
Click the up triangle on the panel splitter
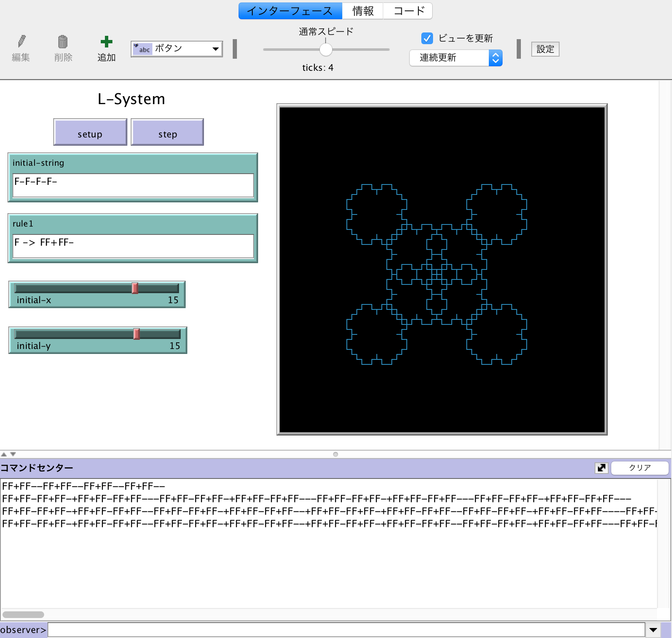click(4, 454)
